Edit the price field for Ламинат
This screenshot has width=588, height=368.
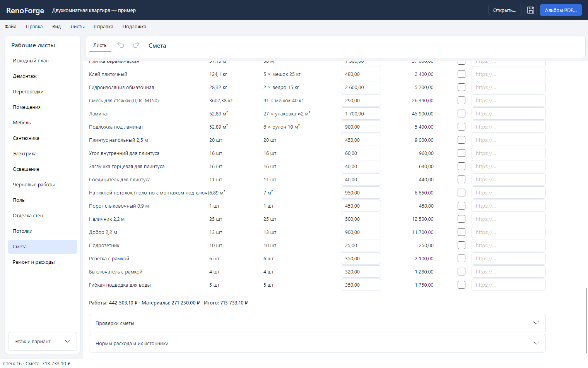pyautogui.click(x=361, y=113)
